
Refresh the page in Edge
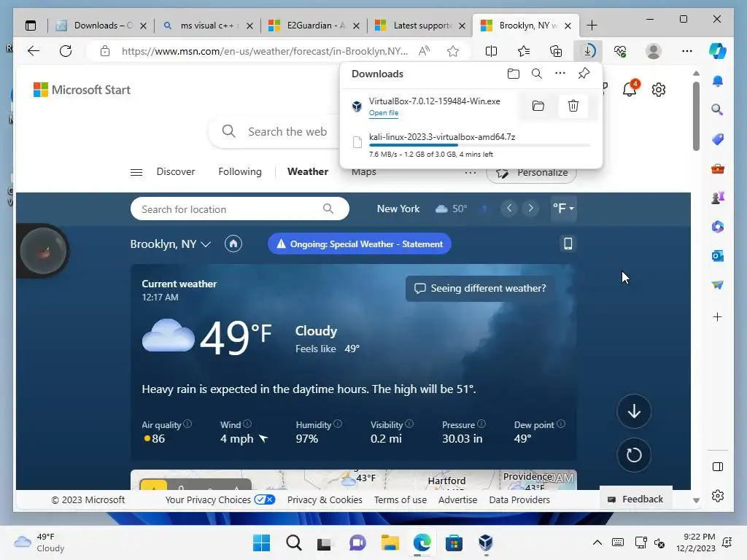[x=66, y=51]
